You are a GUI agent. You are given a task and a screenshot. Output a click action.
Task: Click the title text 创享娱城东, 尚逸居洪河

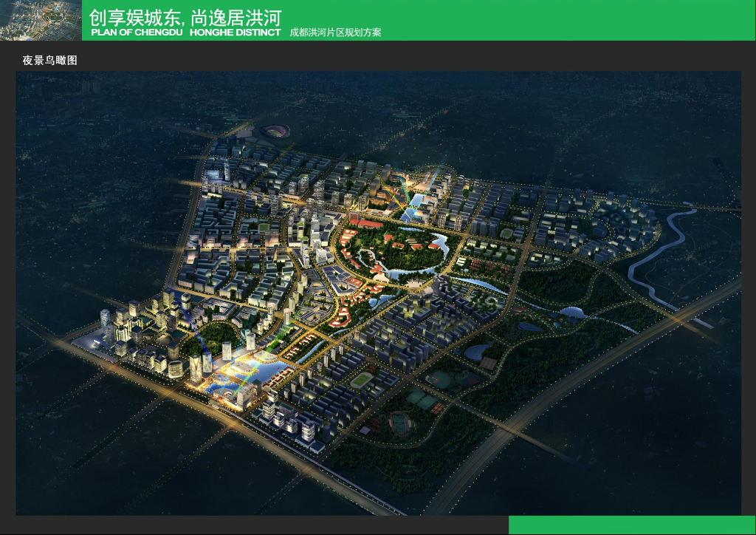pos(185,18)
